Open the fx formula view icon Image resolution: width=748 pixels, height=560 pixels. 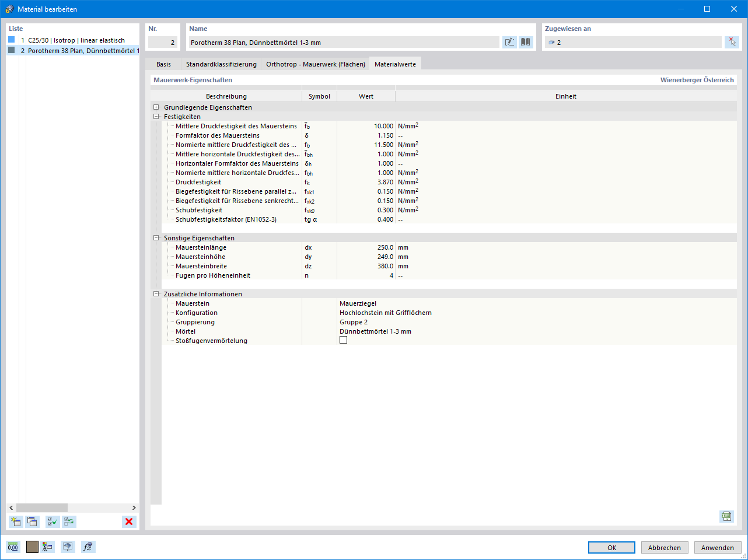88,547
